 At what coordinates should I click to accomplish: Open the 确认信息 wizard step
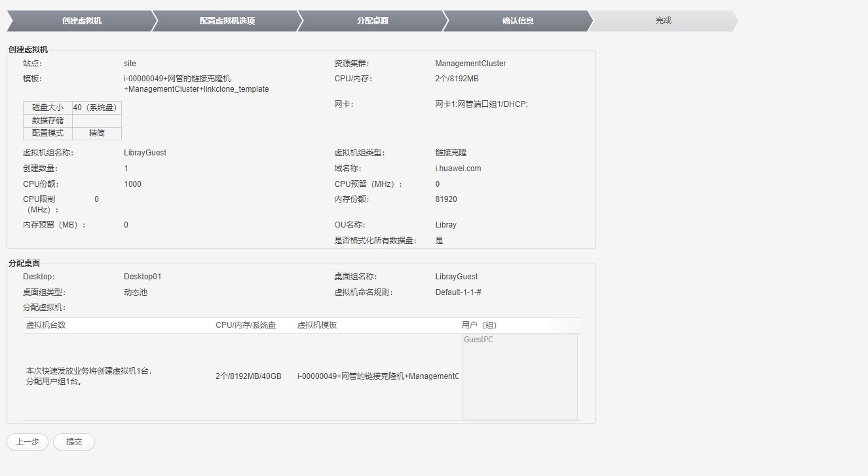coord(518,21)
